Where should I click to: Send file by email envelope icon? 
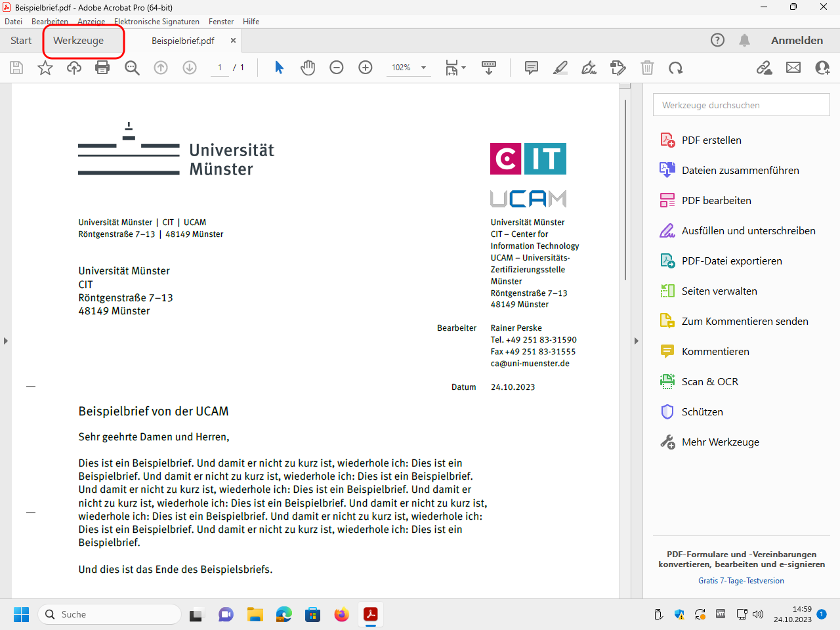(793, 68)
